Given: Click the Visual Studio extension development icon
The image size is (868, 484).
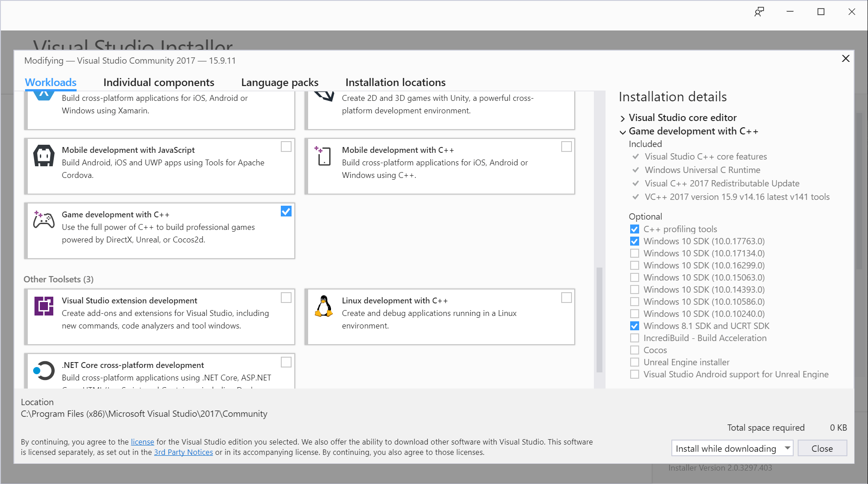Looking at the screenshot, I should tap(44, 306).
